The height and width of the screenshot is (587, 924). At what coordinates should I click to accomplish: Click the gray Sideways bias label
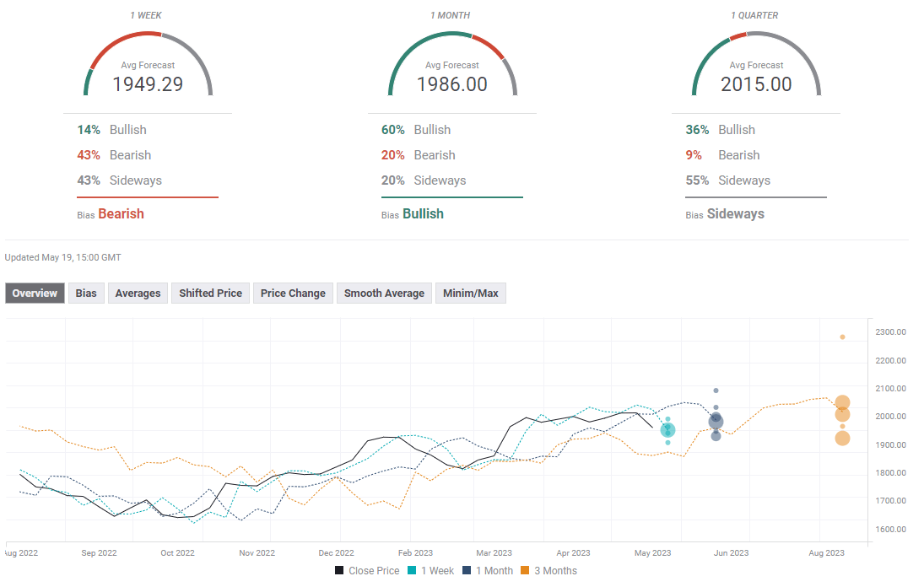click(735, 214)
